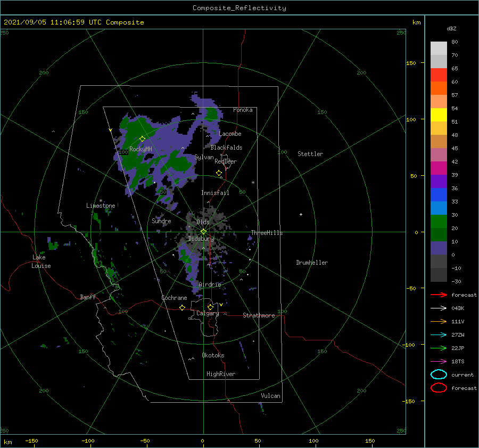The height and width of the screenshot is (448, 479).
Task: Pick the light grey 70–80 dBZ swatch
Action: tap(439, 48)
